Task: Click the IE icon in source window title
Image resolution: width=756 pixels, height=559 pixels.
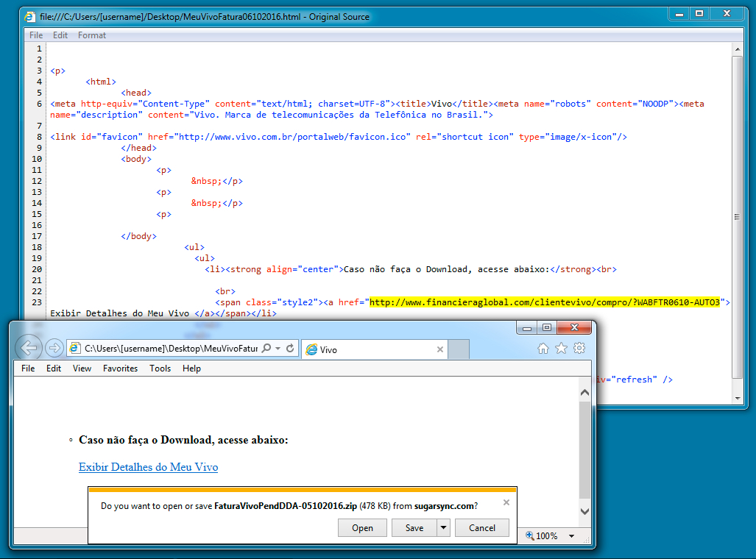Action: tap(30, 17)
